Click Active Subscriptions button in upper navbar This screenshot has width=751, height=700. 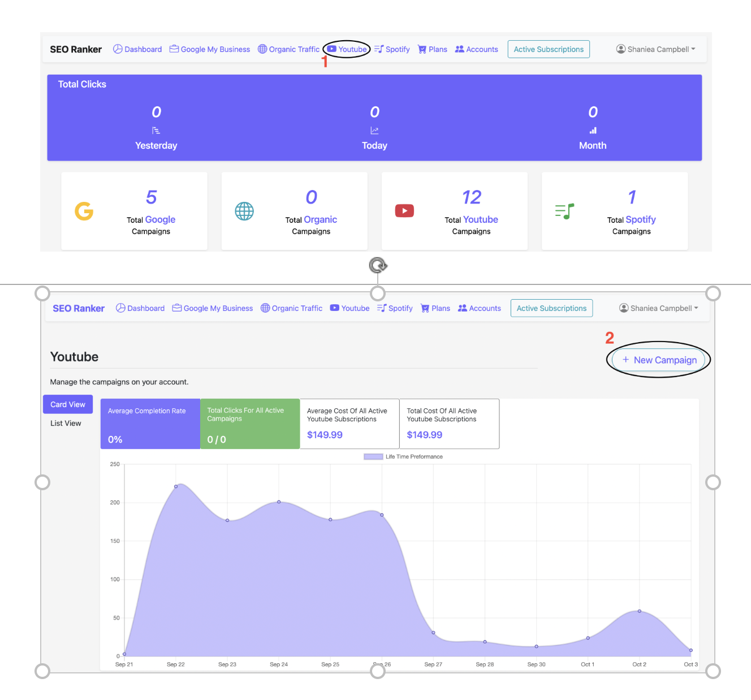coord(549,49)
